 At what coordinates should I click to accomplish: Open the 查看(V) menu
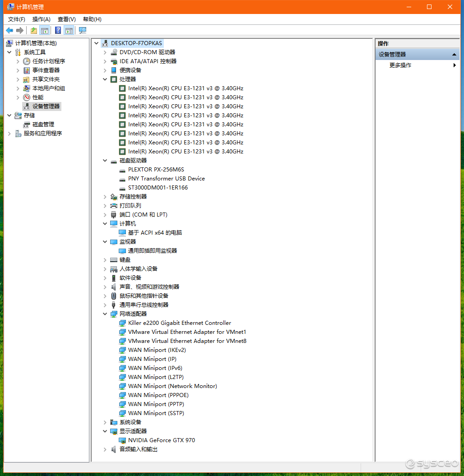pos(66,19)
